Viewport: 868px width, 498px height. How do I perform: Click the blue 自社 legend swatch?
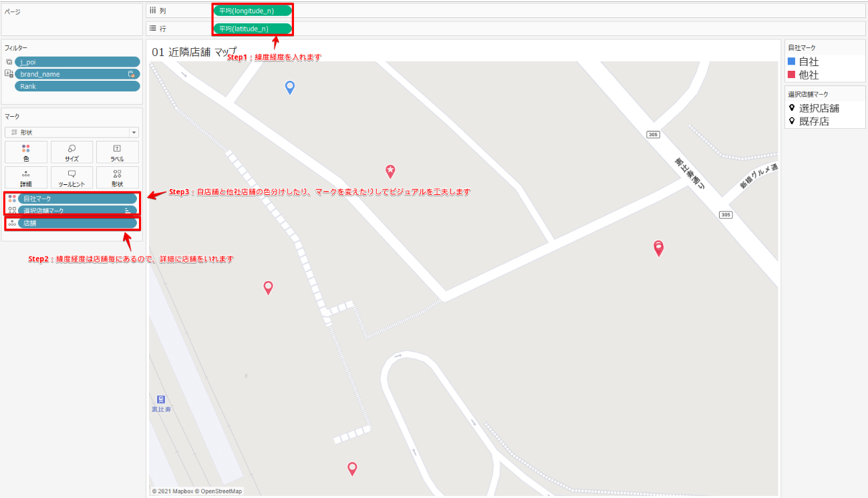pyautogui.click(x=792, y=61)
